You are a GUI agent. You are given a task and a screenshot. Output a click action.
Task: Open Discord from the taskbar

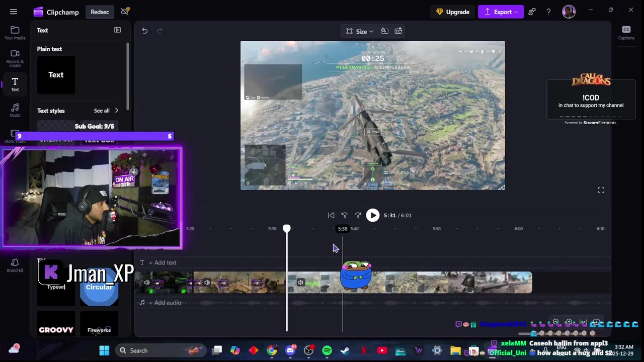(290, 350)
